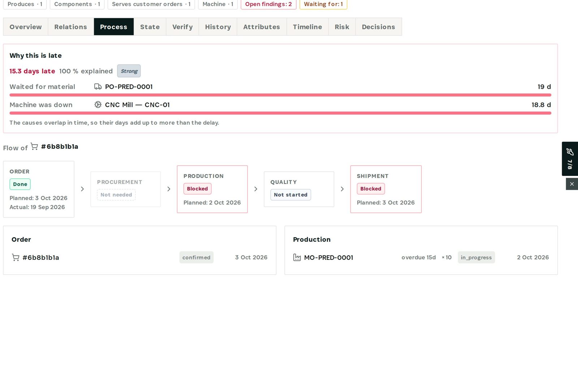This screenshot has height=392, width=578.
Task: Click the 15.3 days late text
Action: click(32, 71)
